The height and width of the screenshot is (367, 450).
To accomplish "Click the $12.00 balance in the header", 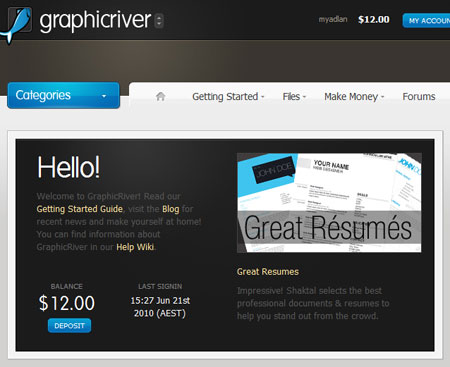I will (374, 20).
